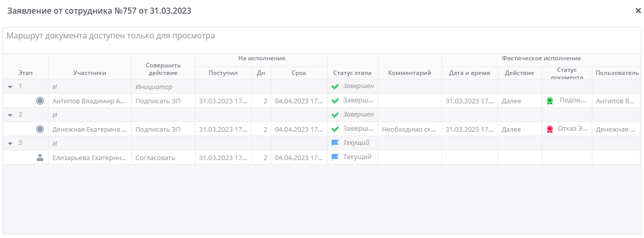
Task: Click Далее action in Денежная row
Action: [x=519, y=129]
